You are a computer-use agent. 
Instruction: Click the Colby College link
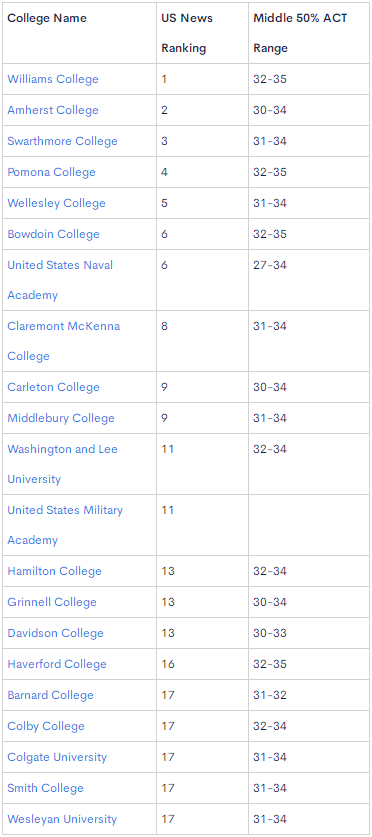pos(46,726)
